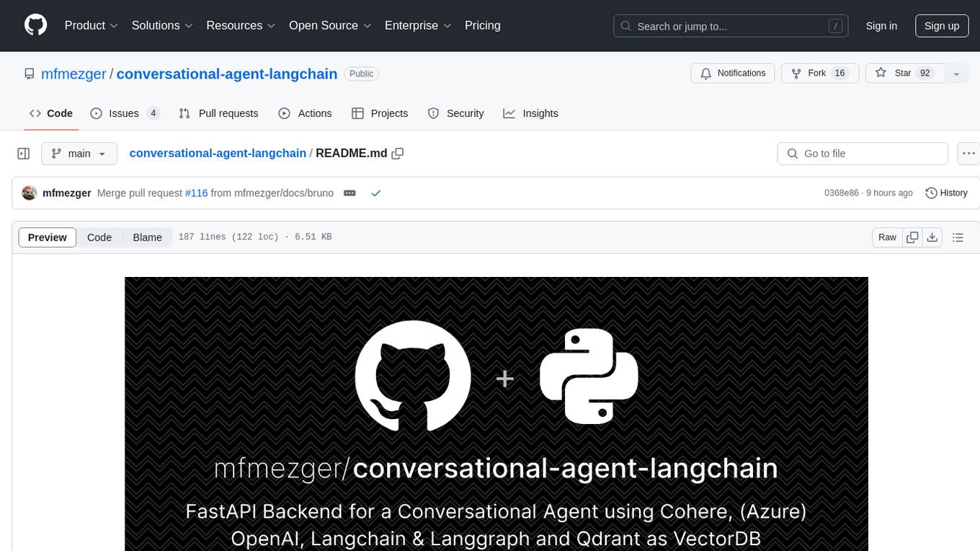Switch to the Code tab

[x=51, y=113]
